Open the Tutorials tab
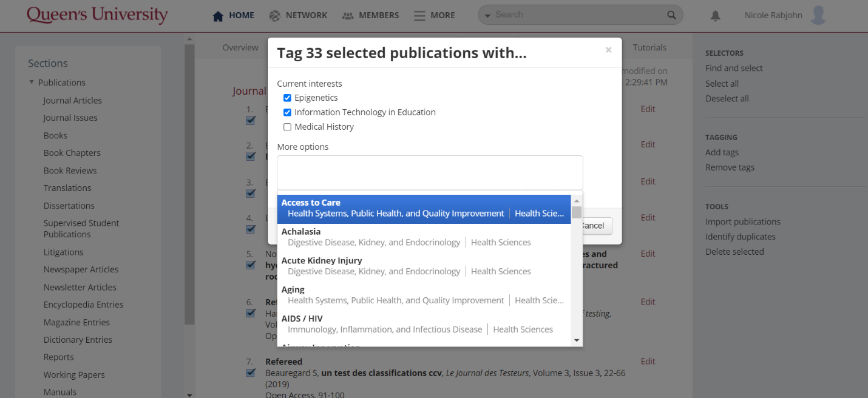The width and height of the screenshot is (868, 398). [x=649, y=47]
